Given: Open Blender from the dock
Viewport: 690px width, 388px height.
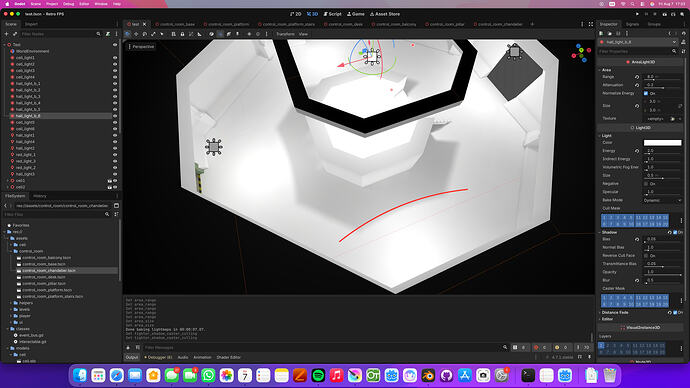Looking at the screenshot, I should [428, 375].
